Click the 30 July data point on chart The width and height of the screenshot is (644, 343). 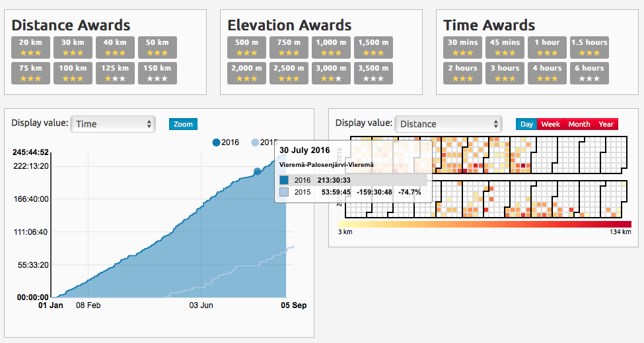(258, 171)
